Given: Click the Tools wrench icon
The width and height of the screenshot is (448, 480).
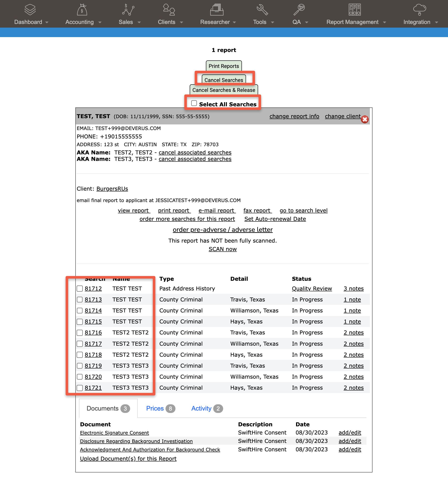Looking at the screenshot, I should pyautogui.click(x=262, y=10).
